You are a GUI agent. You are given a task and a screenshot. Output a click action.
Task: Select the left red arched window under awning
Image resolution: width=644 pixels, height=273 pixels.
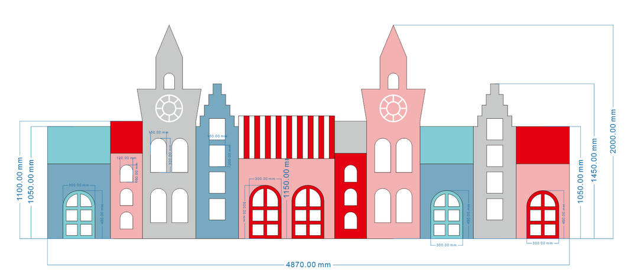tap(265, 212)
